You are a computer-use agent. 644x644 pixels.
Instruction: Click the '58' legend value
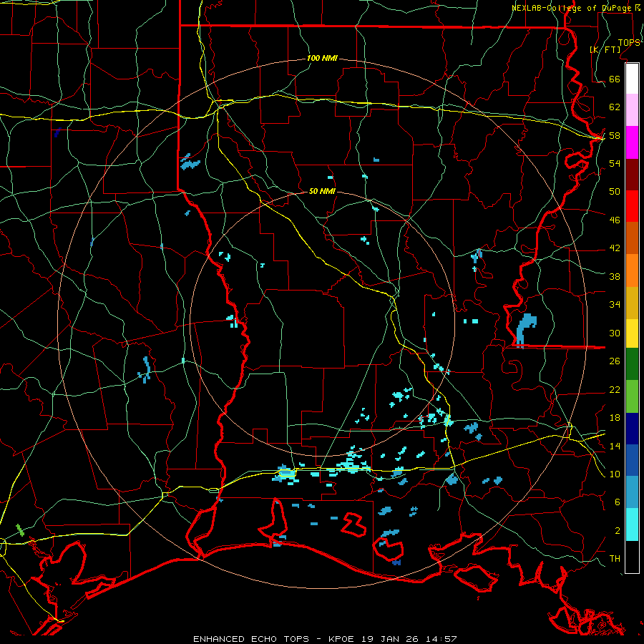pyautogui.click(x=615, y=135)
